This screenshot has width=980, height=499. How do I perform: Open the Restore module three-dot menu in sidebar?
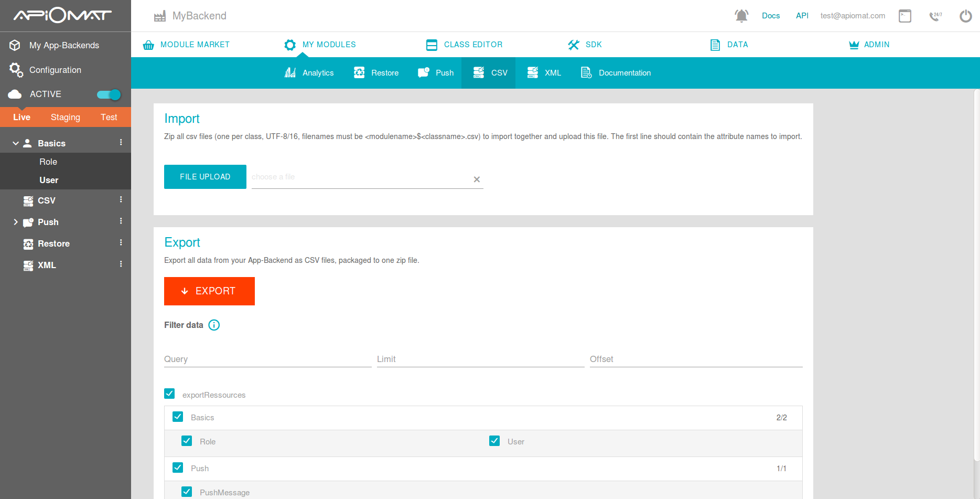coord(121,242)
